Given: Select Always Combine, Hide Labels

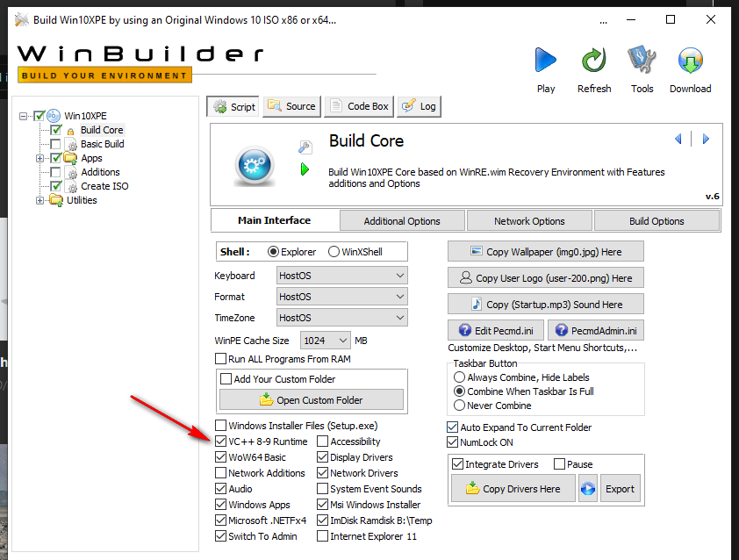Looking at the screenshot, I should pos(459,377).
